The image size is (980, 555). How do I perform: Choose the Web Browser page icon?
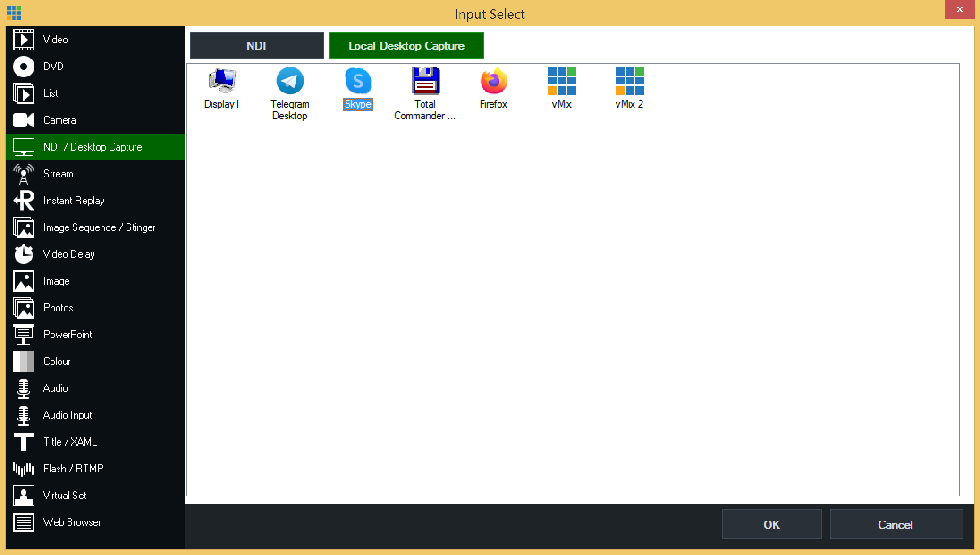click(x=24, y=522)
